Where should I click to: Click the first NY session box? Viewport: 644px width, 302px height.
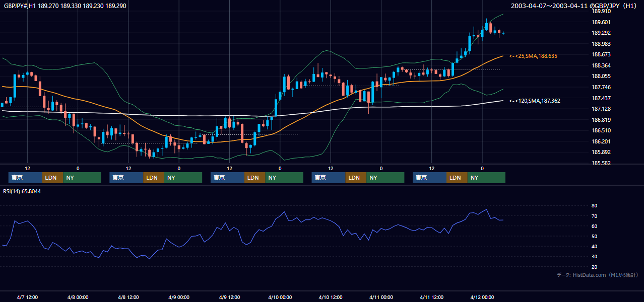pyautogui.click(x=82, y=178)
